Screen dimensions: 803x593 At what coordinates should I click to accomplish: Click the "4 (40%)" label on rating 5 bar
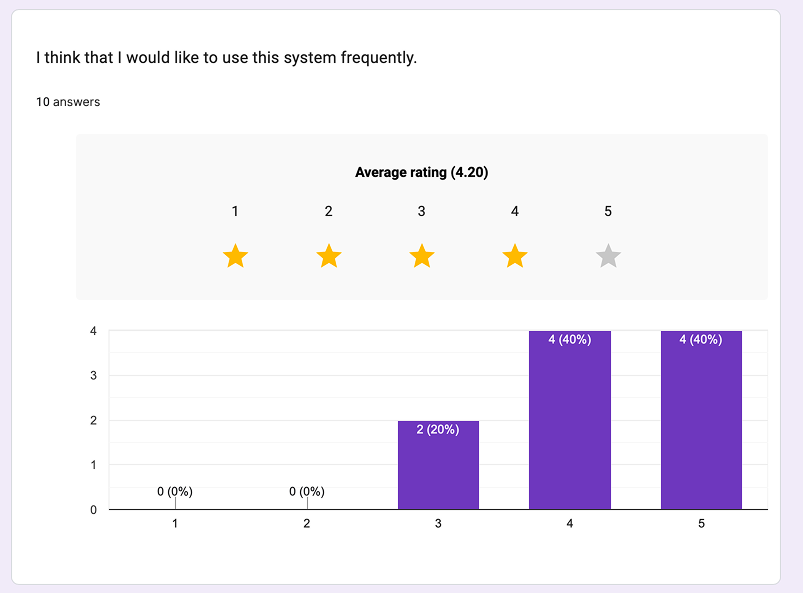pyautogui.click(x=701, y=340)
